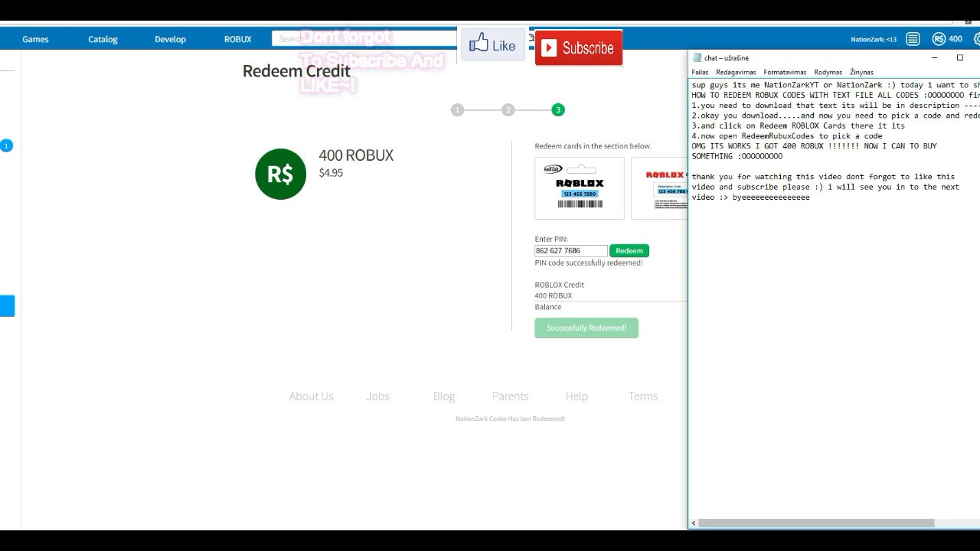Image resolution: width=980 pixels, height=551 pixels.
Task: Click the 'ROBLOX Credit' label
Action: (559, 285)
